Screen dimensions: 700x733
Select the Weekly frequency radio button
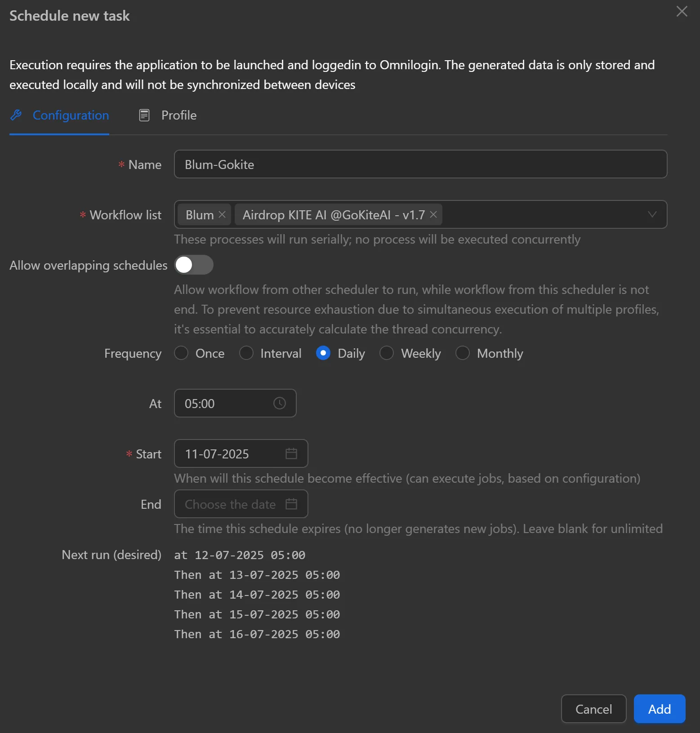pos(387,353)
